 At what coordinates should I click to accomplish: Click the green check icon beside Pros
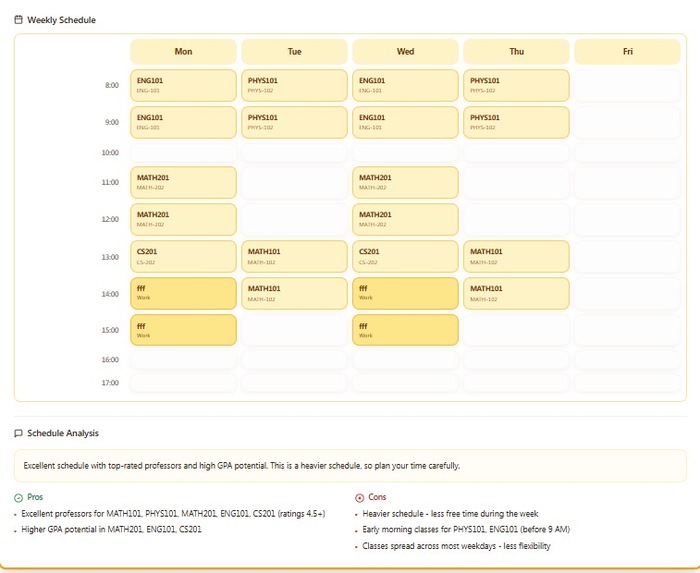(x=18, y=498)
